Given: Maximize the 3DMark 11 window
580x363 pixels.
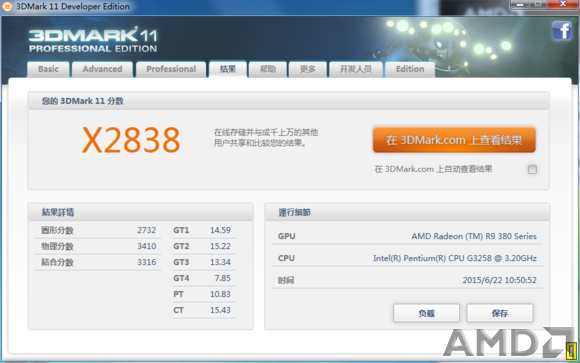Looking at the screenshot, I should pos(538,4).
